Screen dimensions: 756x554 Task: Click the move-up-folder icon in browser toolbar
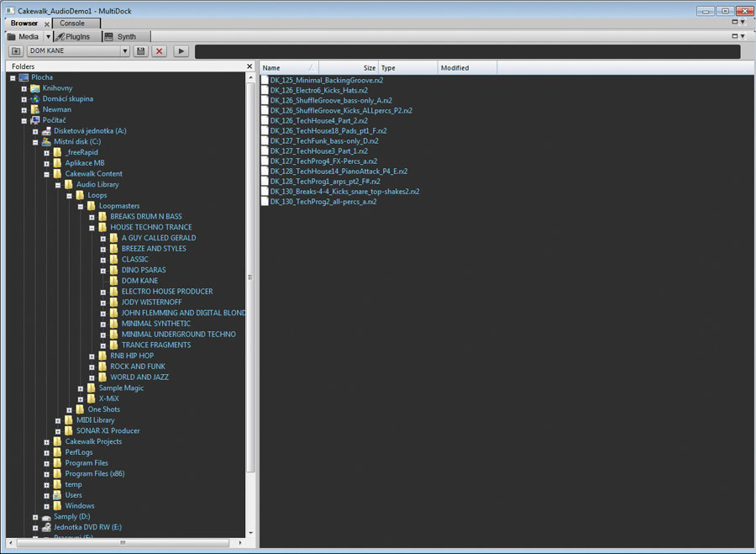pyautogui.click(x=16, y=51)
